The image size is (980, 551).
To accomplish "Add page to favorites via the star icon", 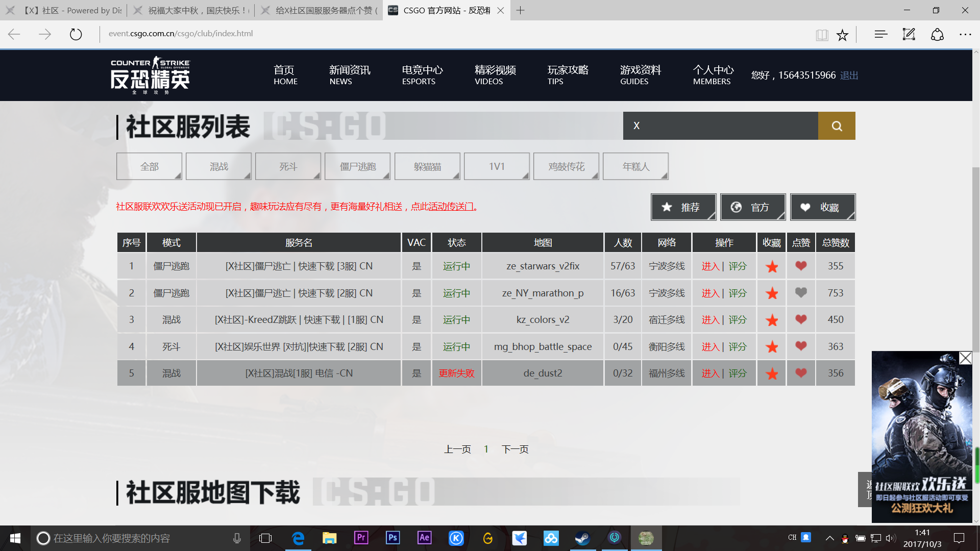I will point(842,34).
